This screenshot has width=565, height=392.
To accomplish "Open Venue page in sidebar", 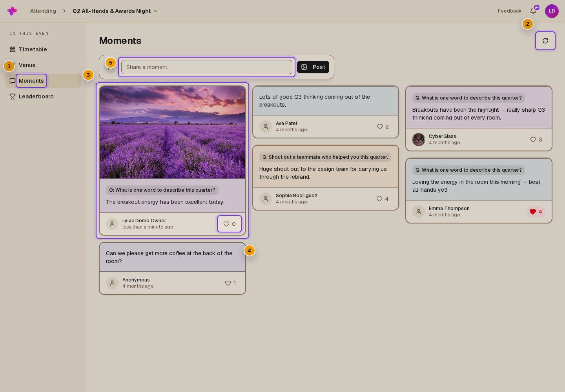I will point(43,65).
